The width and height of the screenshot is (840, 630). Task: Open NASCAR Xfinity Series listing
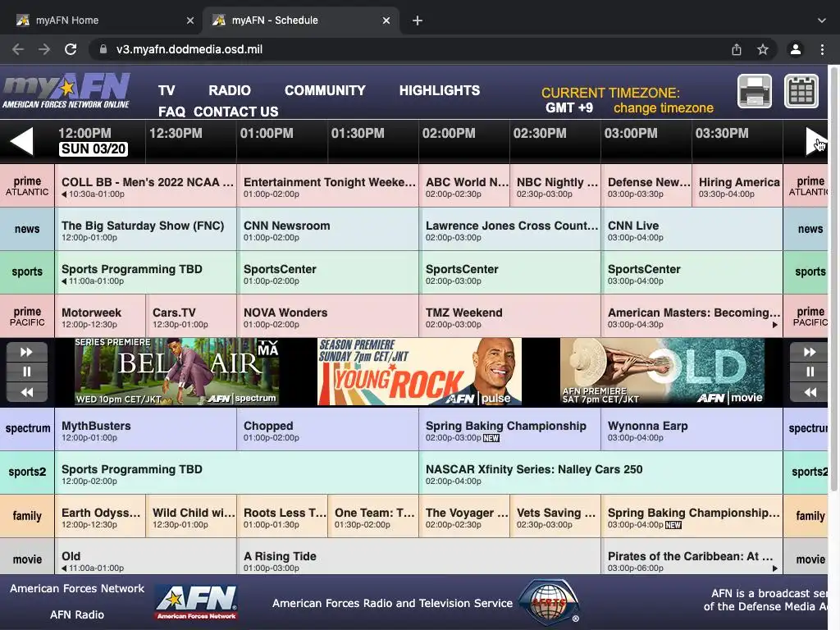pyautogui.click(x=601, y=472)
